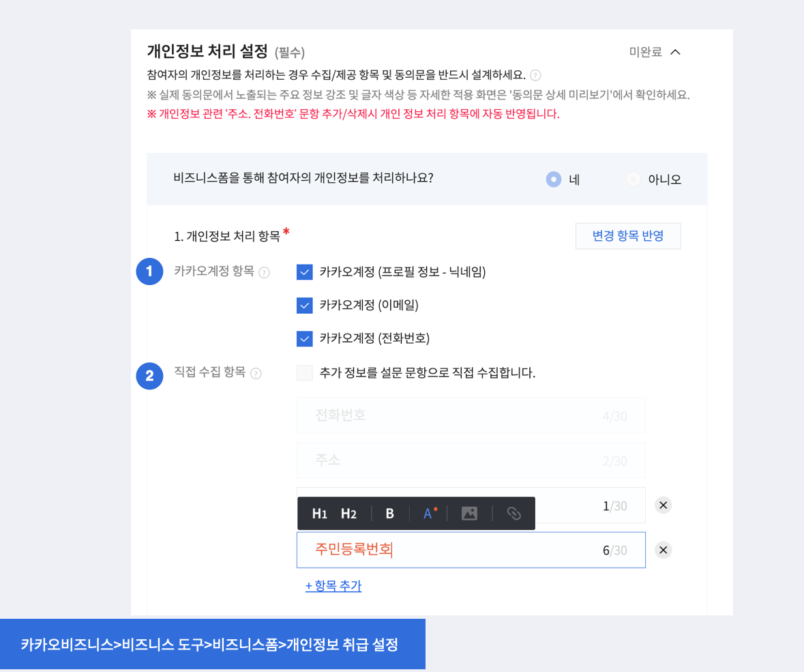Choose the 아니오 radio option
Screen dimensions: 804x672
click(x=634, y=179)
